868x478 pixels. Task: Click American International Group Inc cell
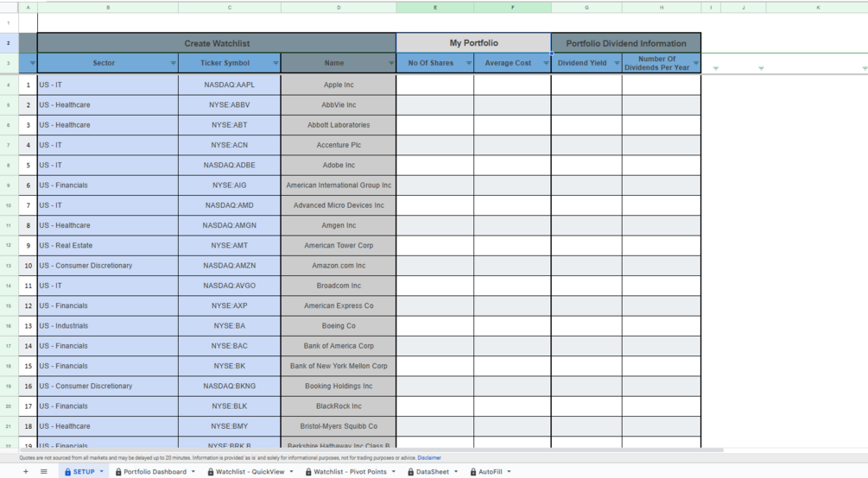[339, 186]
